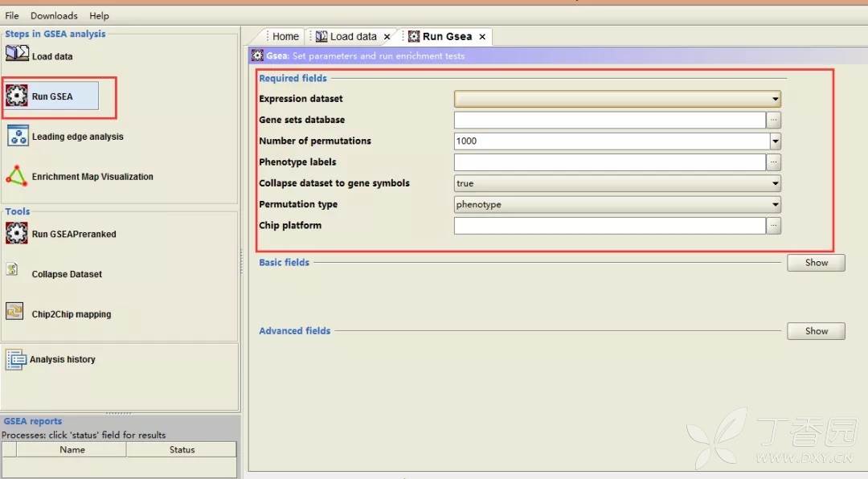
Task: Expand the Expression dataset dropdown
Action: 775,99
